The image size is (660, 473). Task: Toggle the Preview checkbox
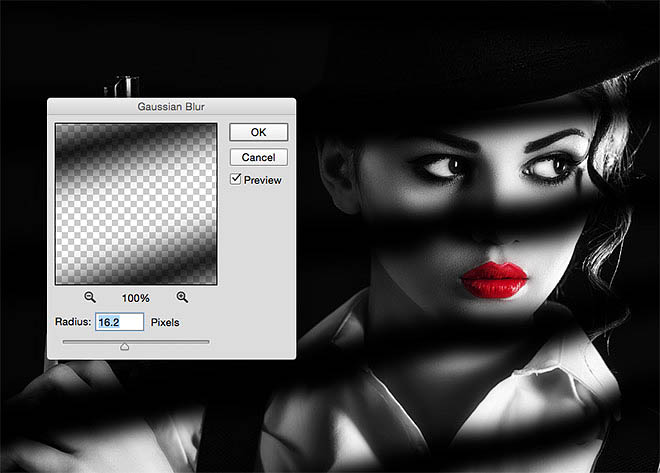[x=236, y=179]
